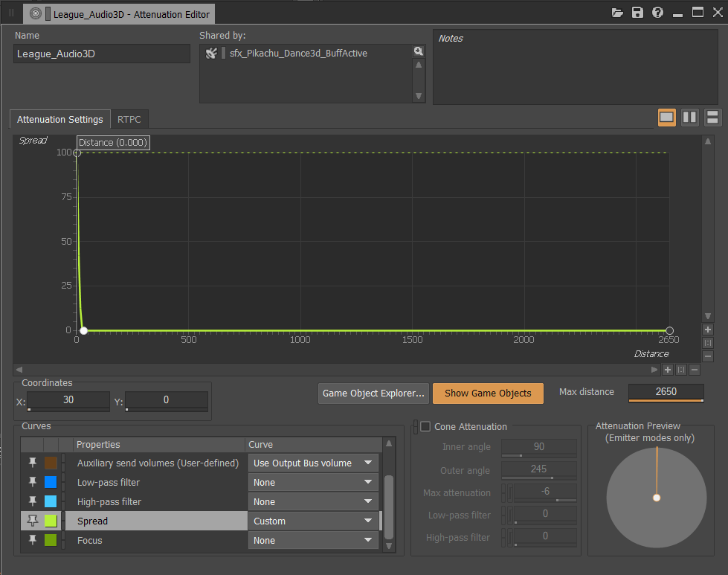The image size is (728, 575).
Task: Toggle pin for Auxiliary send volumes curve
Action: 33,463
